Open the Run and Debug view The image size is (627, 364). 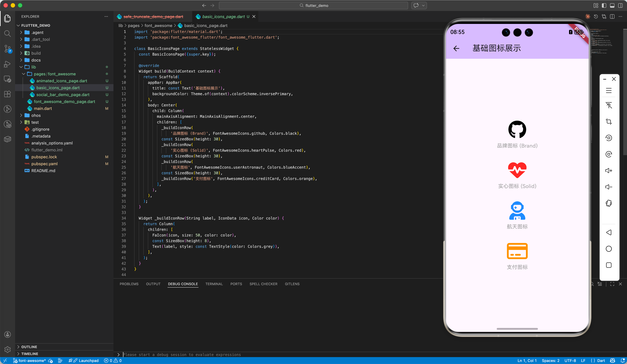point(8,64)
